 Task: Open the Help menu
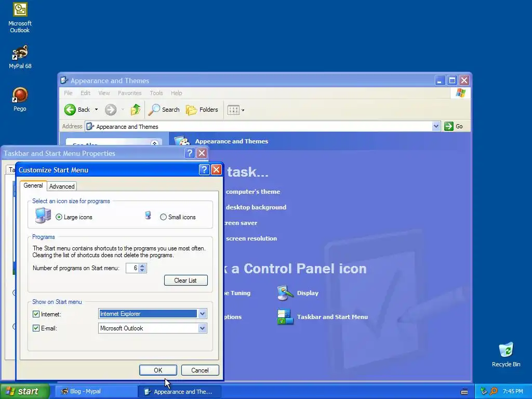point(176,93)
